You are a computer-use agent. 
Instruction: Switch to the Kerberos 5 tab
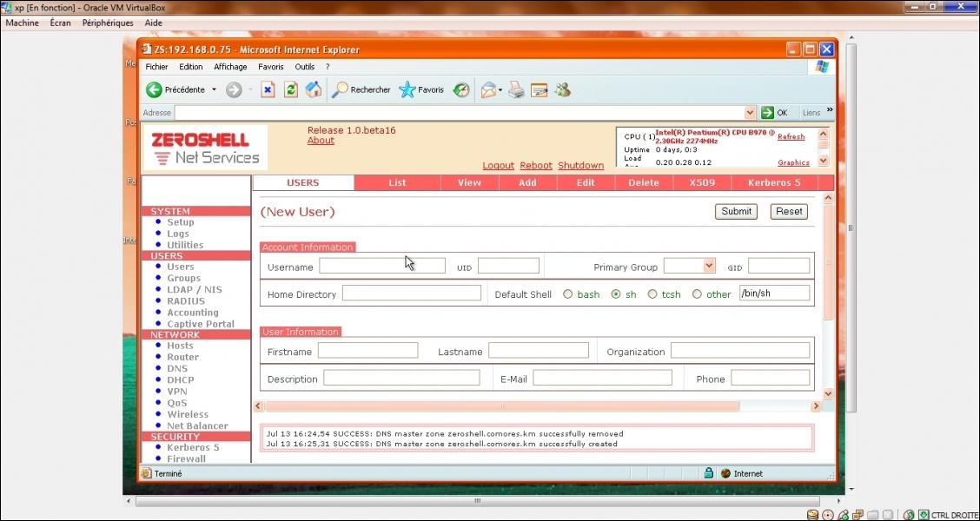click(774, 182)
